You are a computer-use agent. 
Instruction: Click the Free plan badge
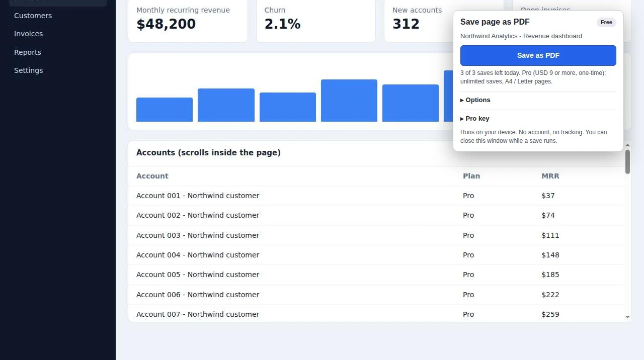[x=606, y=22]
